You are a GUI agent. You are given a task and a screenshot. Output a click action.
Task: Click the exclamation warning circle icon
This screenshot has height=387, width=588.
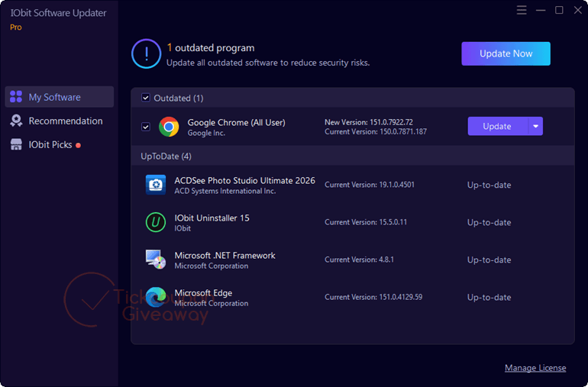(147, 53)
